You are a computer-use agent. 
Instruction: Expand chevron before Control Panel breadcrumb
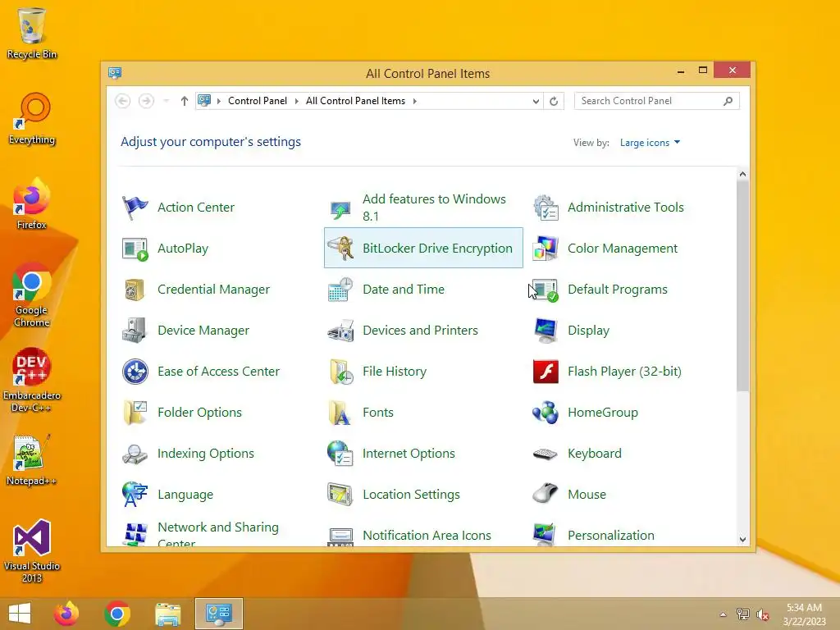click(x=218, y=101)
